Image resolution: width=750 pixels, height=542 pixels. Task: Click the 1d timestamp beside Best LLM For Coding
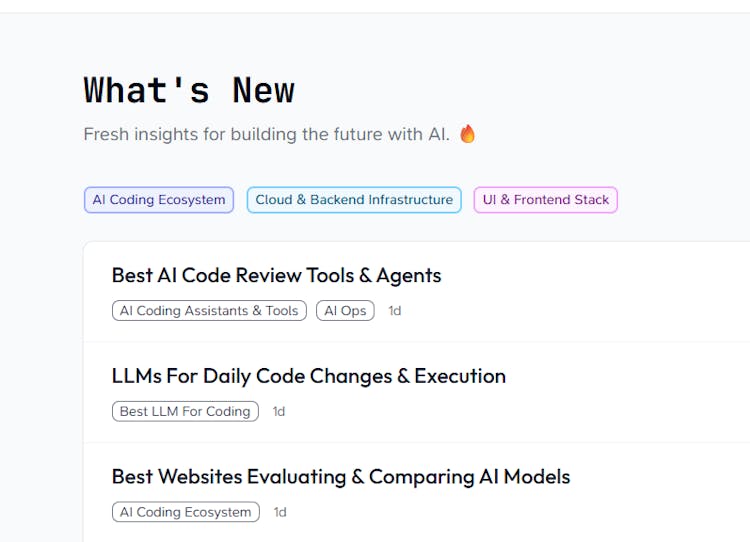(279, 411)
